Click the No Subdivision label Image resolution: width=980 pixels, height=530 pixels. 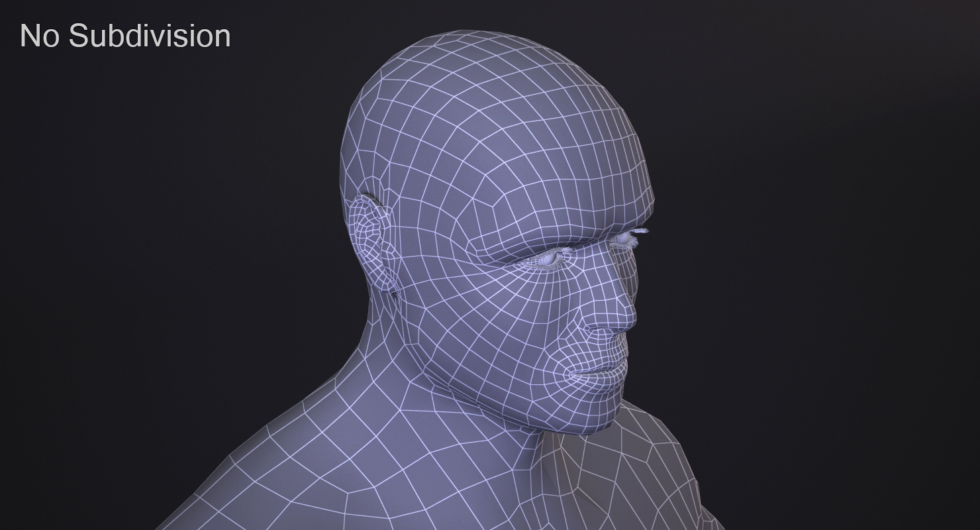point(124,35)
